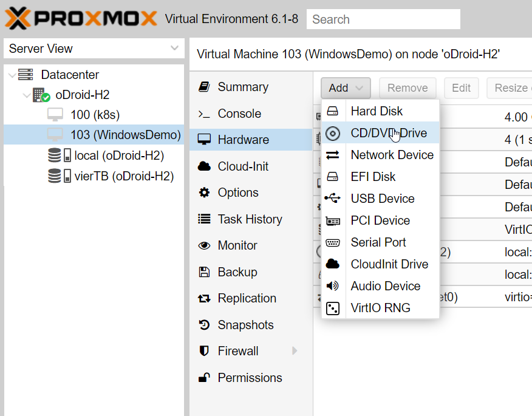This screenshot has height=416, width=532.
Task: Click database icon of vierTB storage
Action: tap(55, 176)
